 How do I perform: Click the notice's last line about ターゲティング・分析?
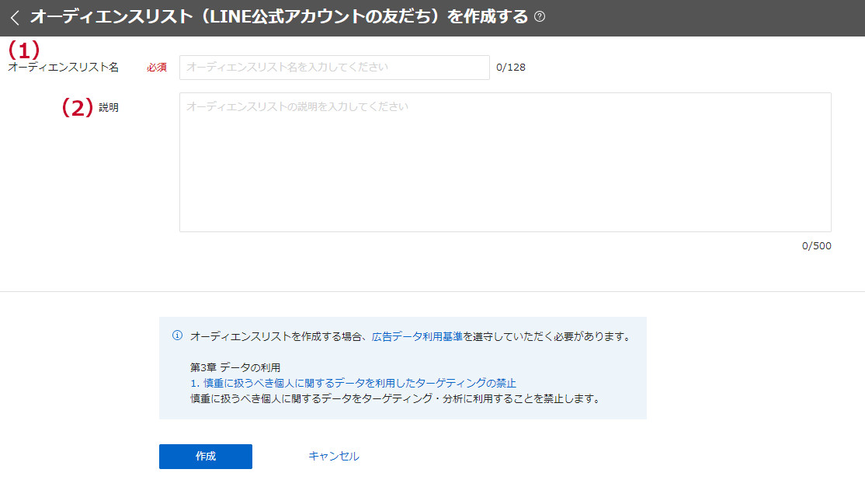click(x=396, y=398)
